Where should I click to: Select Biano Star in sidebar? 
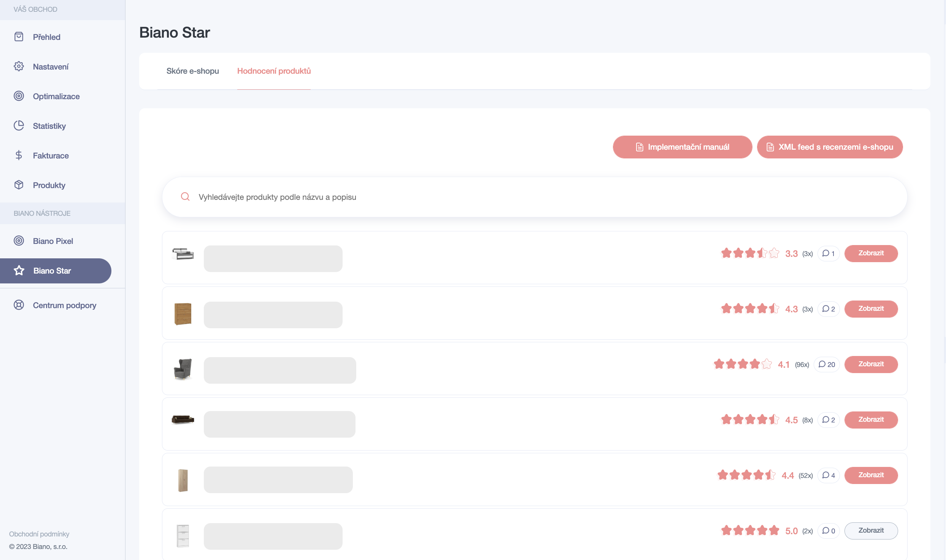[56, 271]
